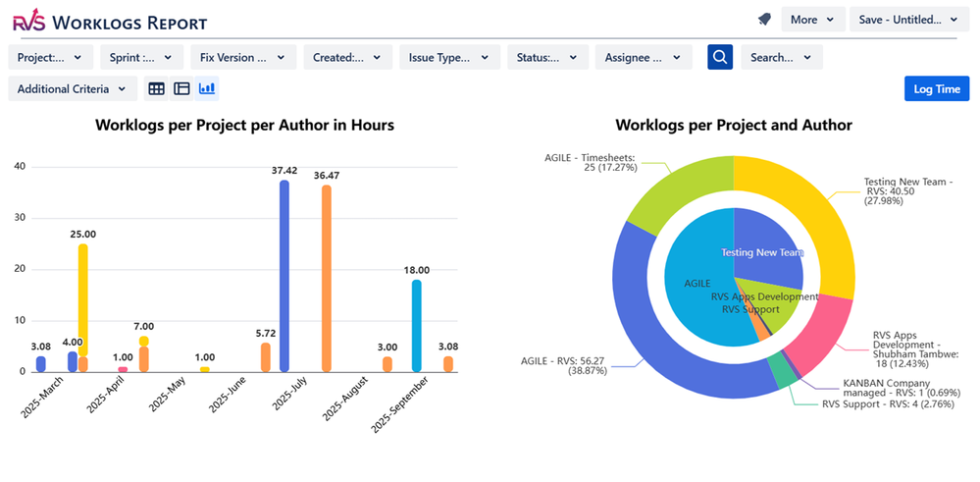Open the Project filter dropdown
This screenshot has width=980, height=482.
pos(51,58)
